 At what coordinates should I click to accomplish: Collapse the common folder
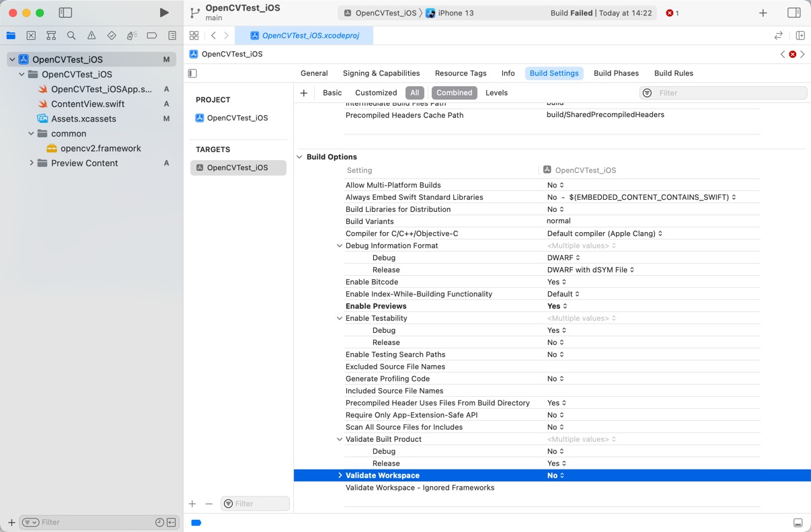[31, 133]
